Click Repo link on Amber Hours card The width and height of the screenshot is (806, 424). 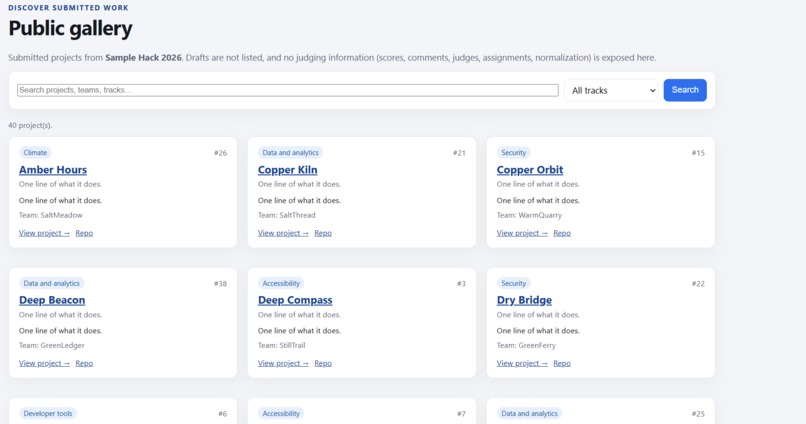pyautogui.click(x=84, y=233)
